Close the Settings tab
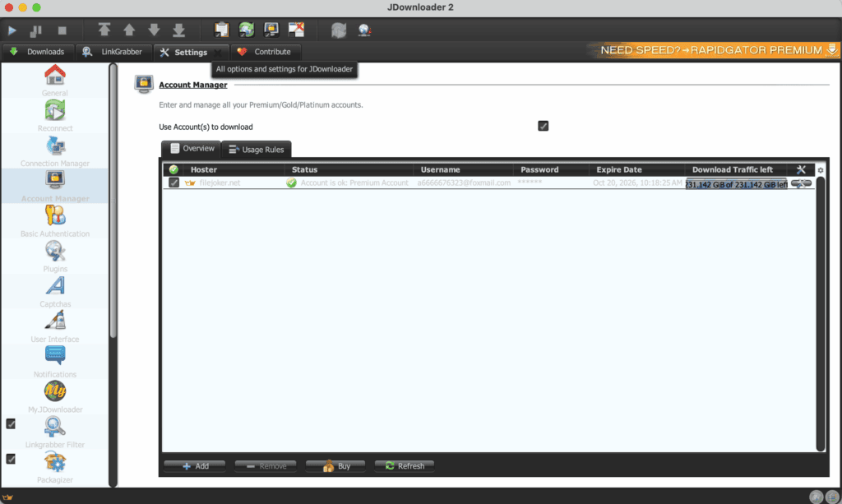 tap(217, 52)
